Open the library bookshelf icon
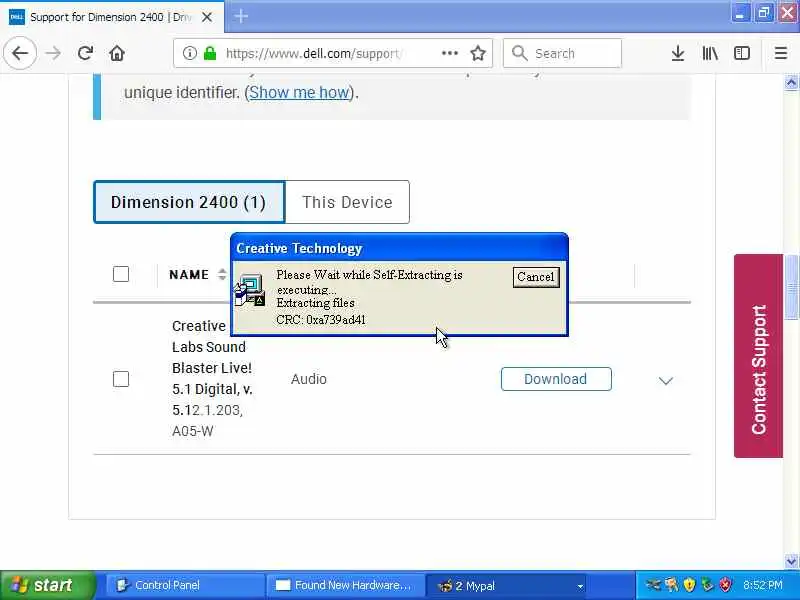The image size is (800, 600). pyautogui.click(x=710, y=53)
